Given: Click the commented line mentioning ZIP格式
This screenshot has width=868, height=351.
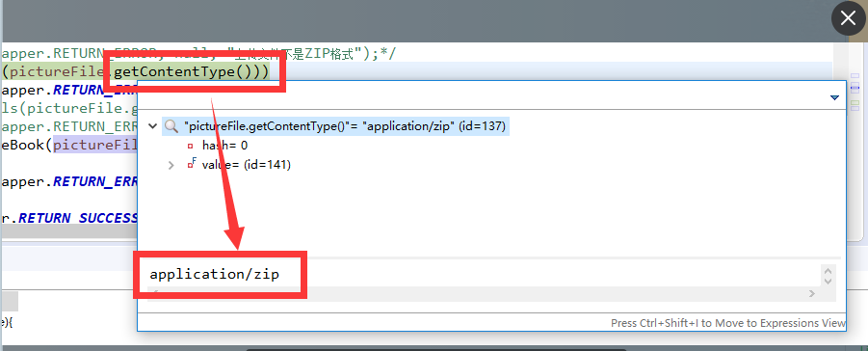Looking at the screenshot, I should pos(199,54).
